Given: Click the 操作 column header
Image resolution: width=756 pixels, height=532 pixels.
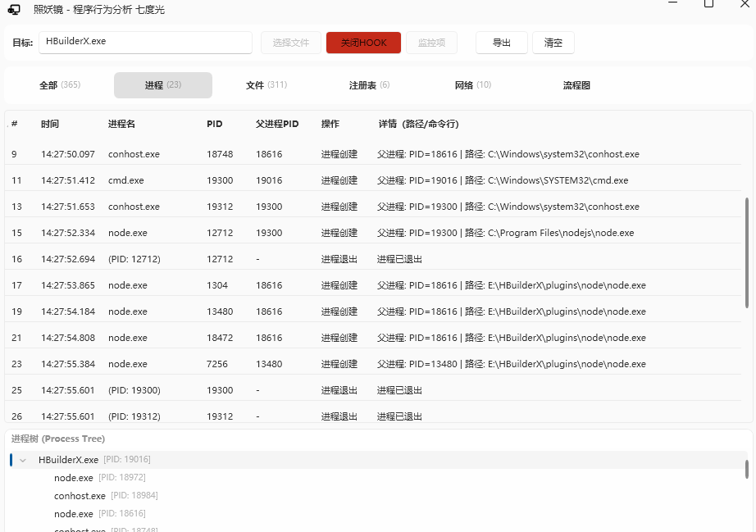Looking at the screenshot, I should tap(330, 124).
